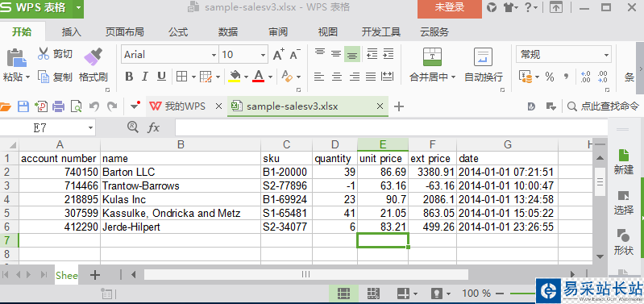Viewport: 644px width, 304px height.
Task: Open font color dropdown arrow
Action: coord(270,77)
